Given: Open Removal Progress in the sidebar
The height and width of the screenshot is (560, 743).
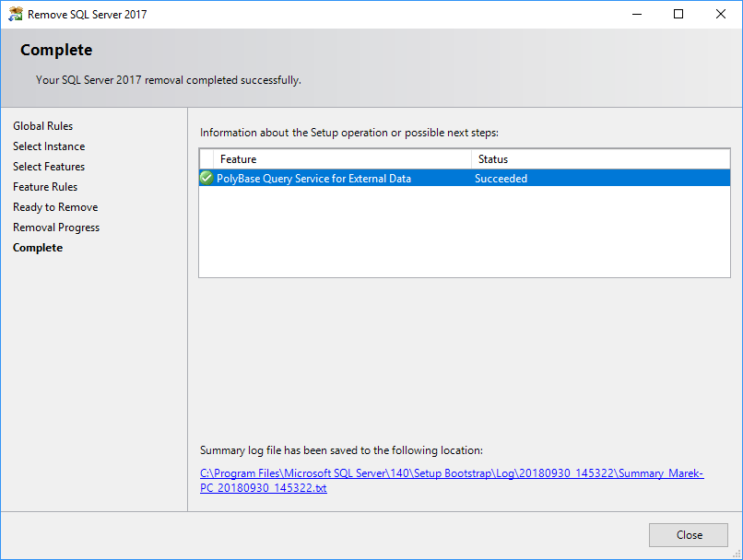Looking at the screenshot, I should tap(55, 227).
